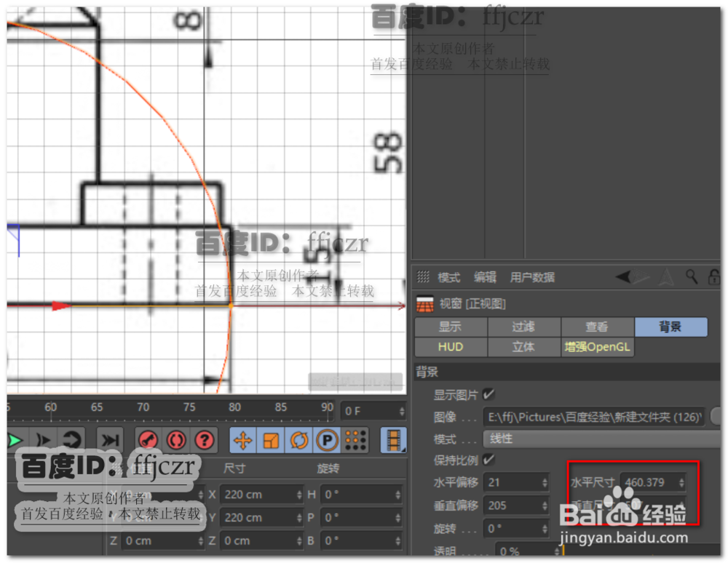Switch to the 立体 tab

tap(523, 347)
